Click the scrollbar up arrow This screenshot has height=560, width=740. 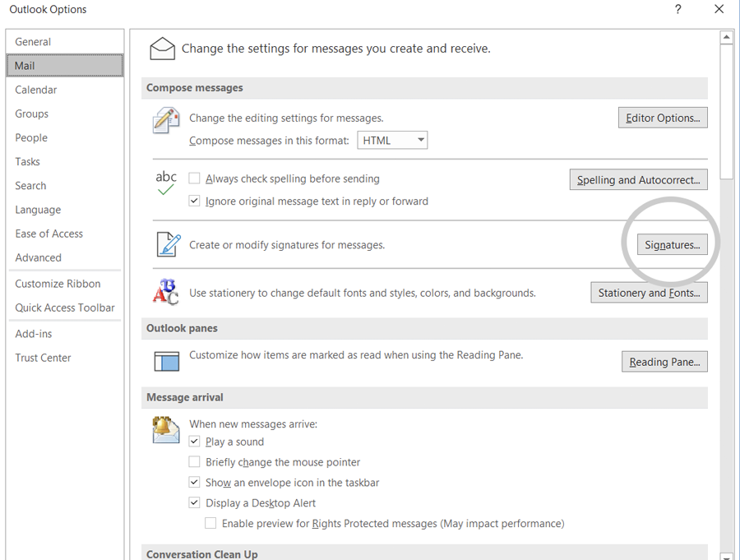pyautogui.click(x=726, y=37)
